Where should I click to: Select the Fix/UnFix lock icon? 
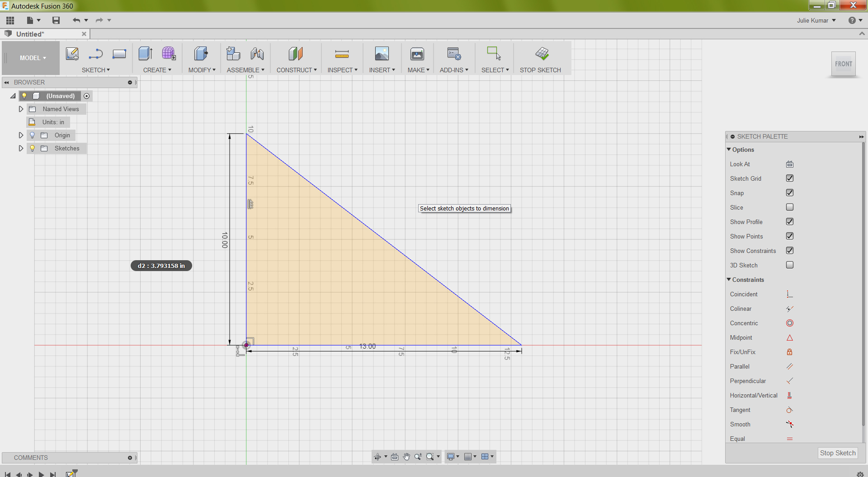(x=790, y=352)
